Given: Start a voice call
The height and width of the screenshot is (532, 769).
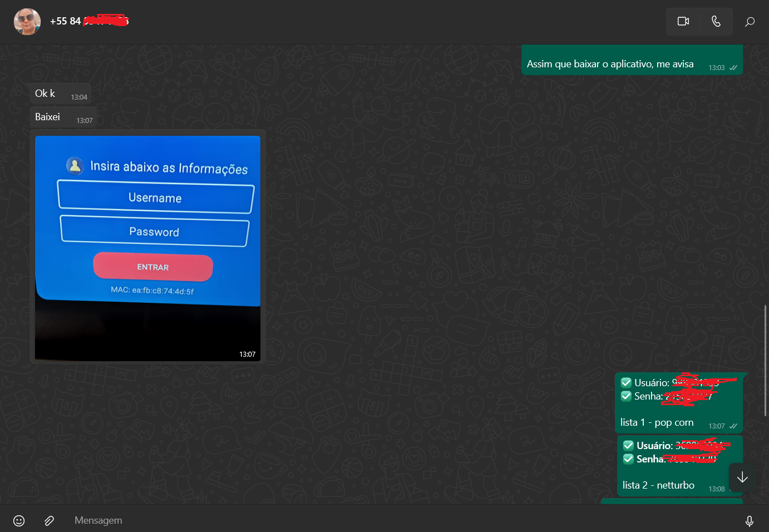Looking at the screenshot, I should point(716,21).
